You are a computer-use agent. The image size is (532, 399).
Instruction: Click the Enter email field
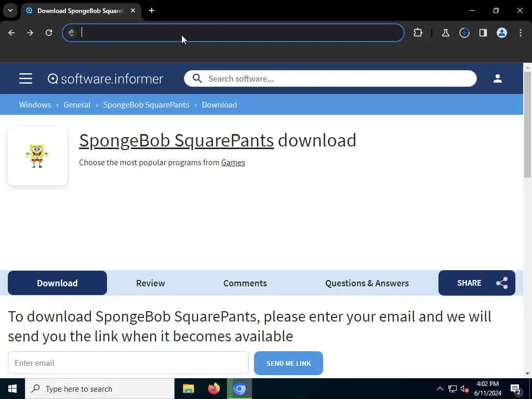[128, 363]
